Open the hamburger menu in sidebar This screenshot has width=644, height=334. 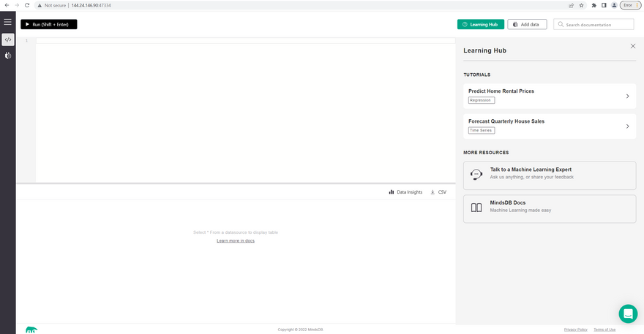(7, 23)
